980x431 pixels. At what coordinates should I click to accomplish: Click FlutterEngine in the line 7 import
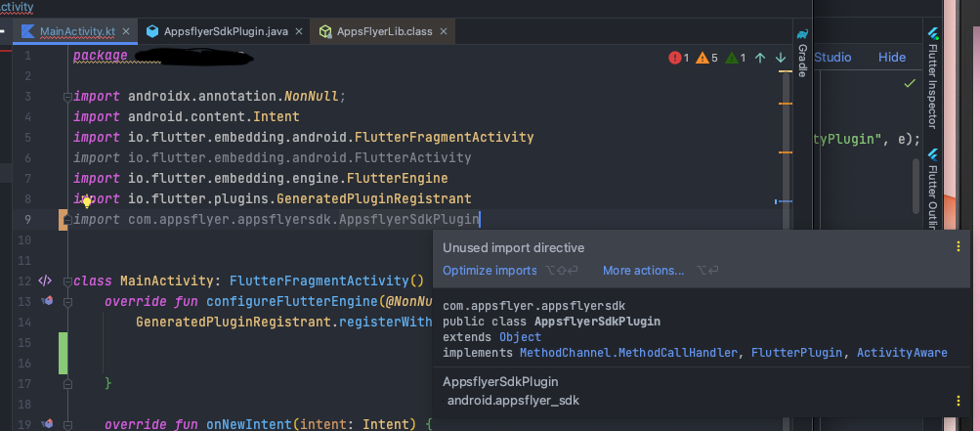point(397,178)
